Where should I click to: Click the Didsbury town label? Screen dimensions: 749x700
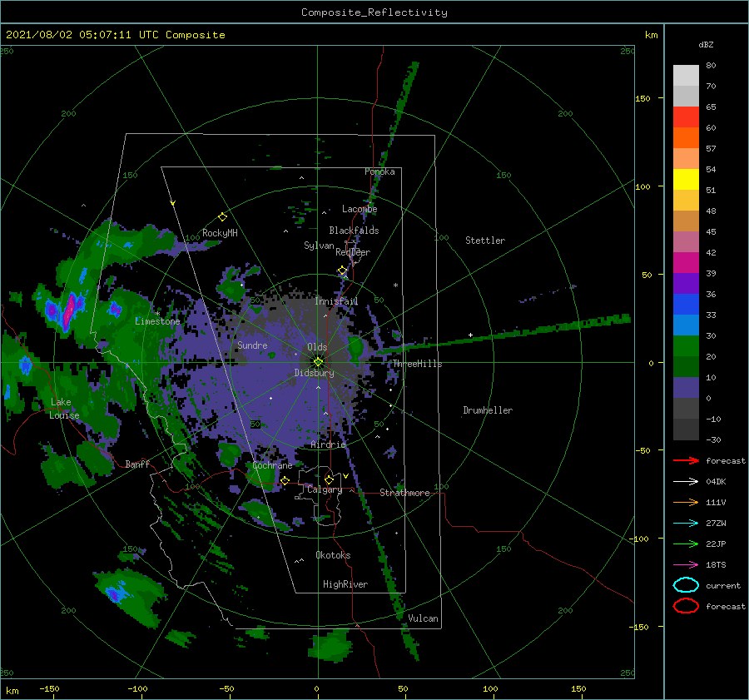tap(314, 373)
